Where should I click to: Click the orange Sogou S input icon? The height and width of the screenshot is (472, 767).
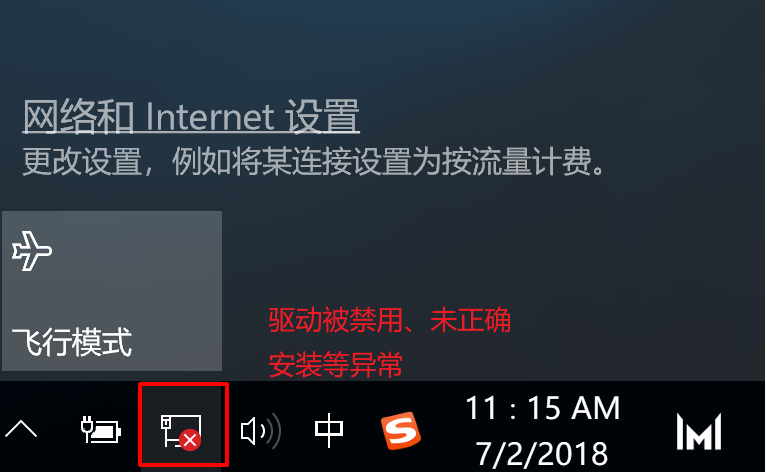(401, 430)
